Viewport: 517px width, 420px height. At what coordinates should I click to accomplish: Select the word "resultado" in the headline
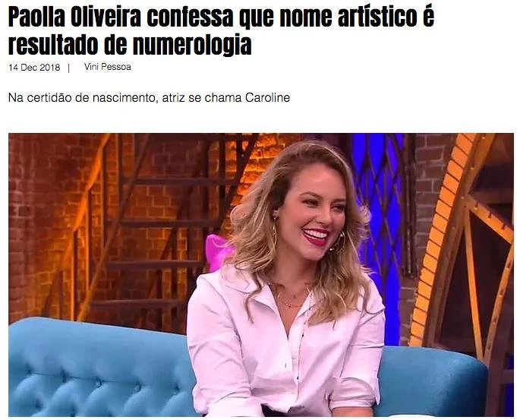[52, 44]
